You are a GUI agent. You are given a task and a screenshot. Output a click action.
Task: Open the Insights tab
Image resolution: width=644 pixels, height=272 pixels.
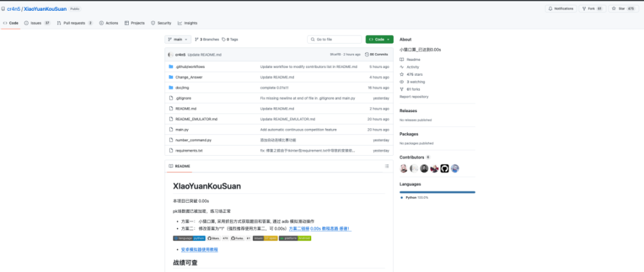pyautogui.click(x=187, y=23)
